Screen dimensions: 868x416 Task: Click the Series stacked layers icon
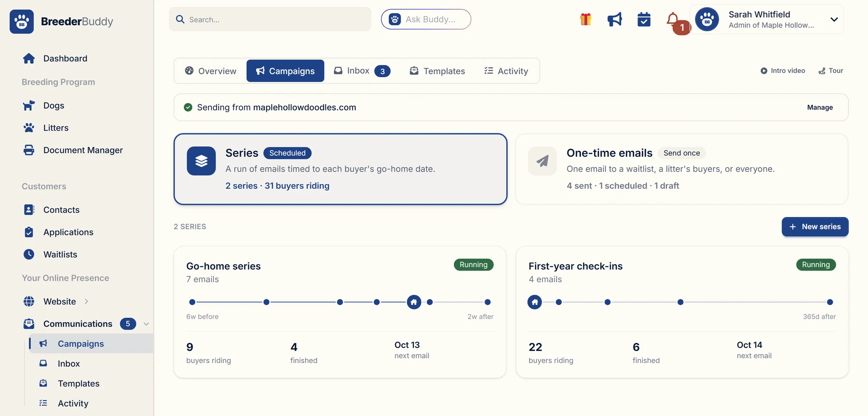(x=201, y=161)
